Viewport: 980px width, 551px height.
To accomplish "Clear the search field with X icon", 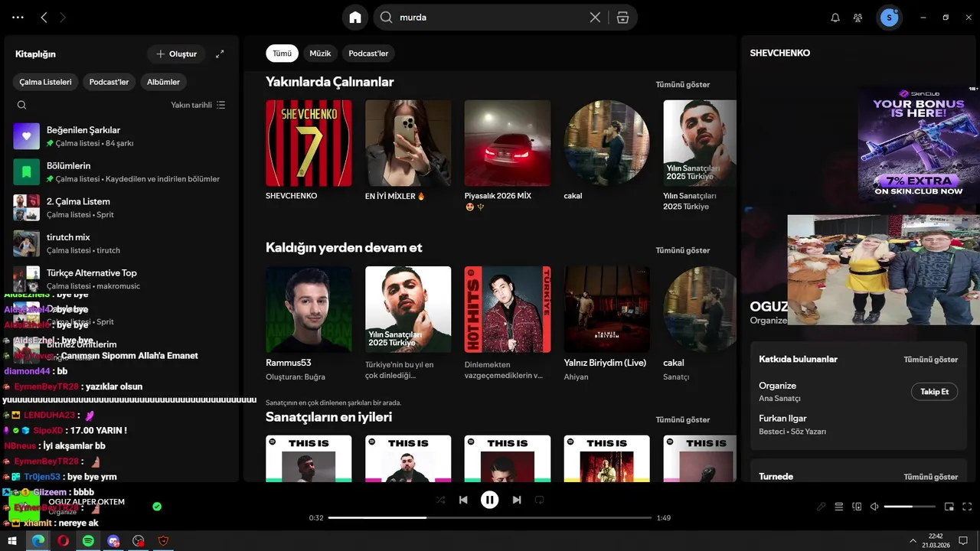I will pyautogui.click(x=595, y=17).
